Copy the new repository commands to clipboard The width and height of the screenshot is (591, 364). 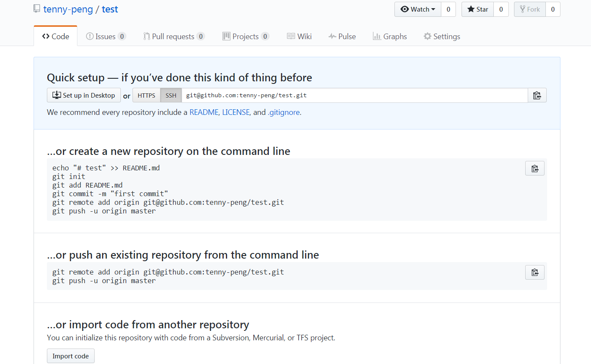tap(535, 168)
